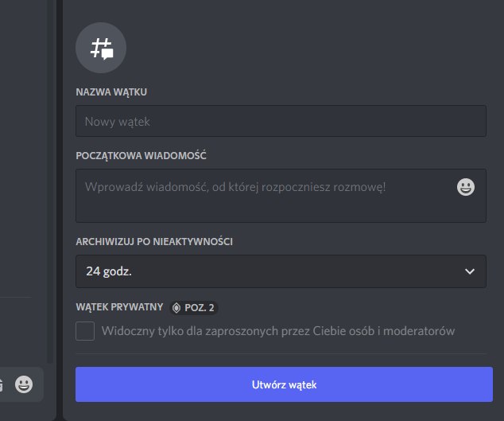This screenshot has width=504, height=421.
Task: Click the horizontal separator above 'Utwórz wątek'
Action: (281, 353)
